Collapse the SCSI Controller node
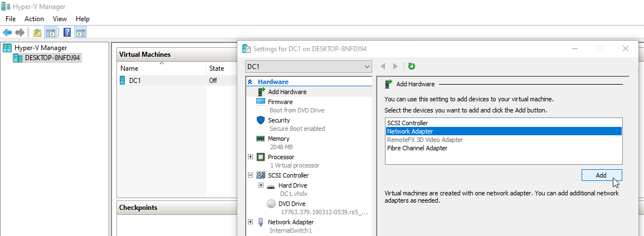Viewport: 644px width, 236px height. click(251, 175)
